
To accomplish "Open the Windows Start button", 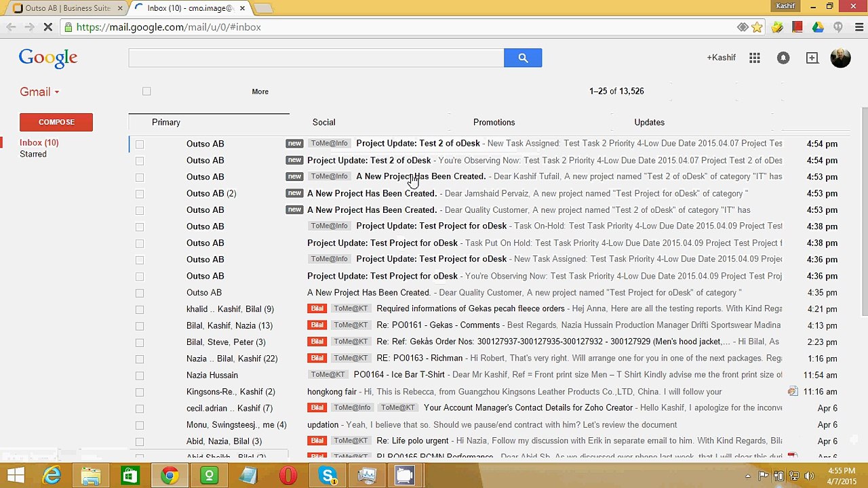I will [x=15, y=475].
